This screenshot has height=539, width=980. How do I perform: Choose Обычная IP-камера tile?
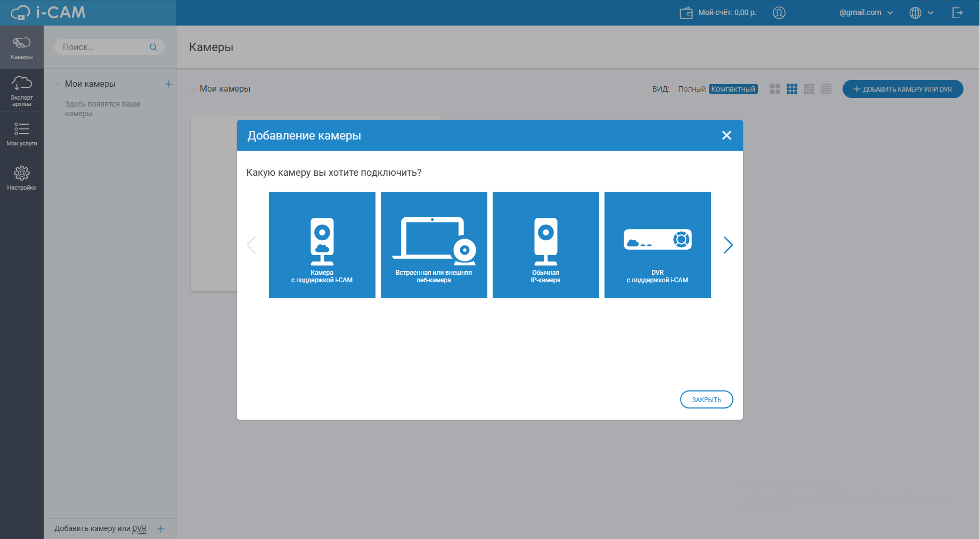[546, 245]
